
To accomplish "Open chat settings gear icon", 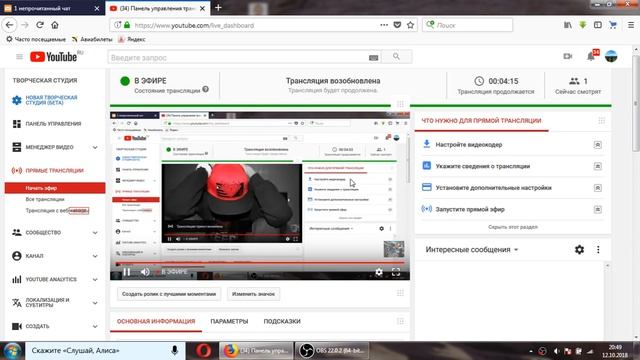I will pos(579,249).
